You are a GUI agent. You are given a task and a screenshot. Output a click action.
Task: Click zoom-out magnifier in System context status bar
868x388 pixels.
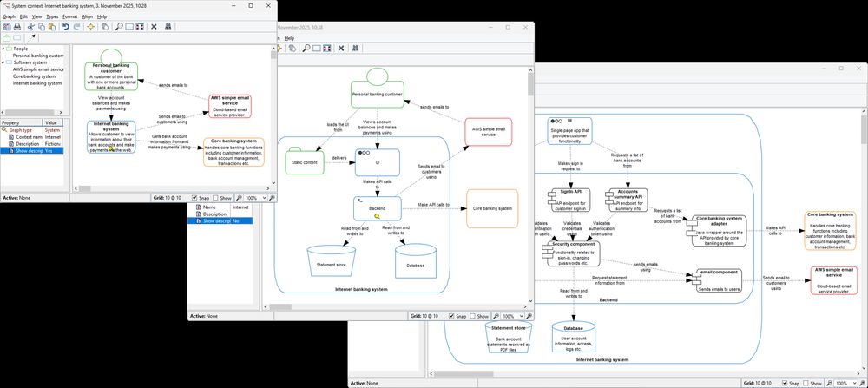[x=239, y=198]
